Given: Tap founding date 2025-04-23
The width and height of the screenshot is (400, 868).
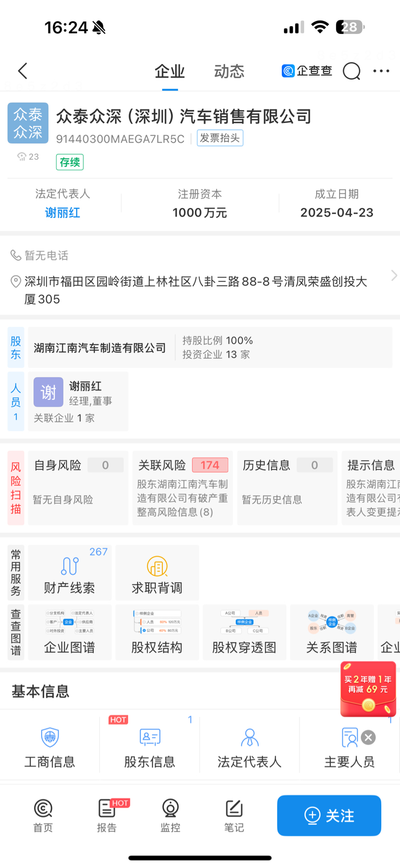Looking at the screenshot, I should (x=337, y=213).
